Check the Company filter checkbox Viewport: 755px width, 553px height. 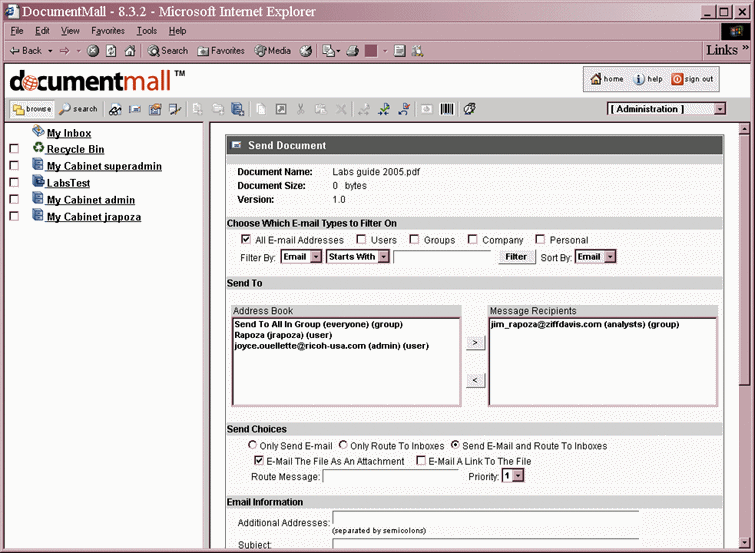(x=473, y=239)
